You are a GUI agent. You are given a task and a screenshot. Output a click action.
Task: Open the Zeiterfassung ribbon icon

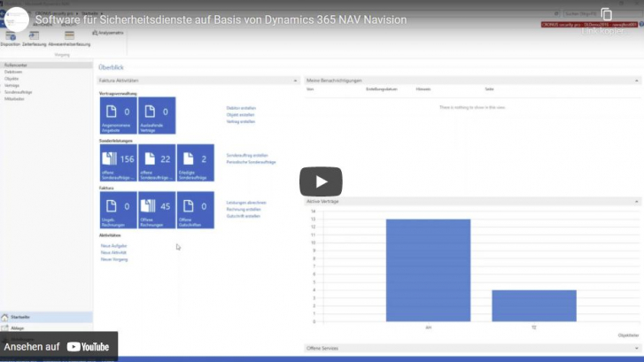tap(34, 39)
